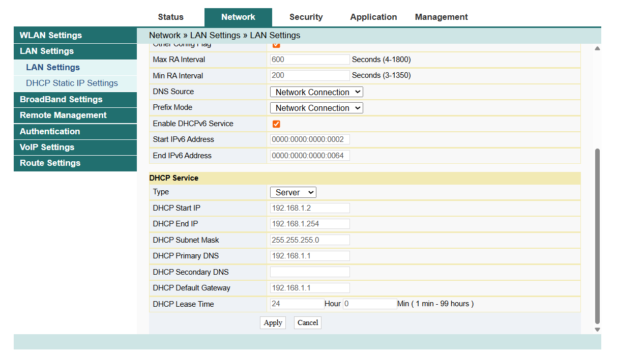The height and width of the screenshot is (352, 644).
Task: Click the DHCP Secondary DNS field
Action: pyautogui.click(x=310, y=272)
